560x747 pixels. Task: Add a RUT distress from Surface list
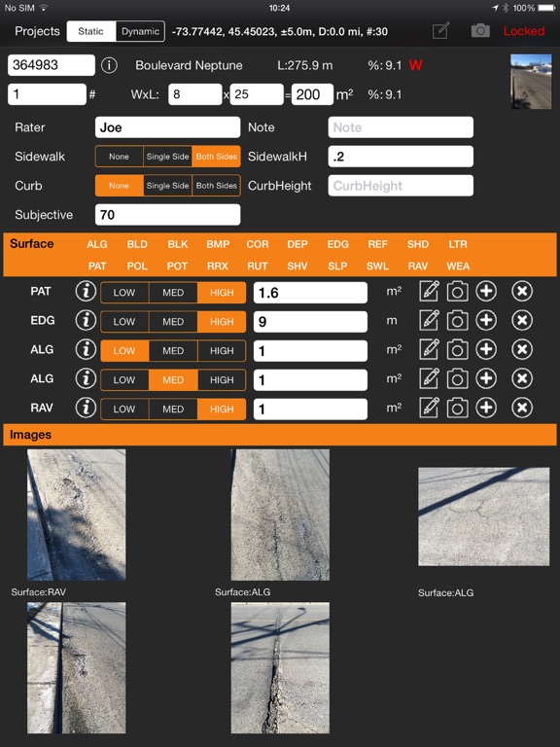tap(257, 266)
